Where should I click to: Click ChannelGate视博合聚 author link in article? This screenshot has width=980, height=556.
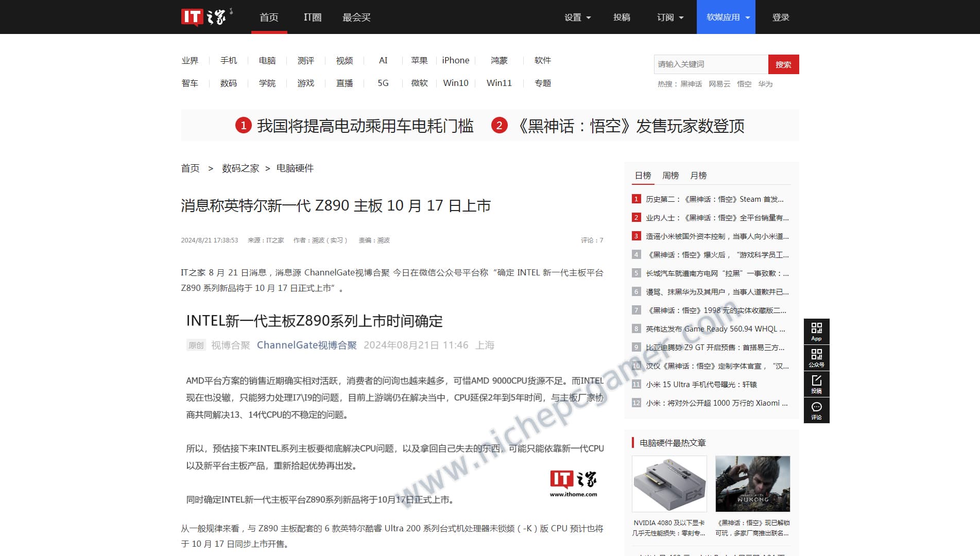[307, 345]
